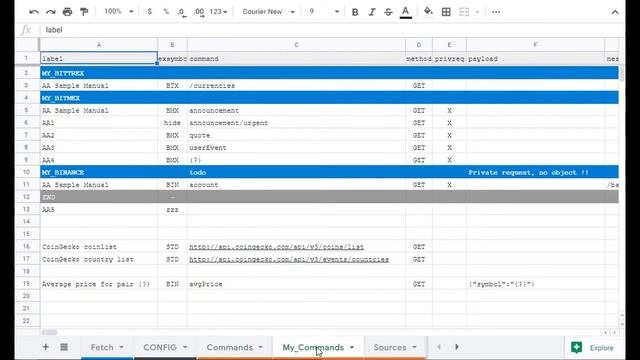Format as currency with the dollar icon
Viewport: 640px width, 360px height.
[149, 12]
